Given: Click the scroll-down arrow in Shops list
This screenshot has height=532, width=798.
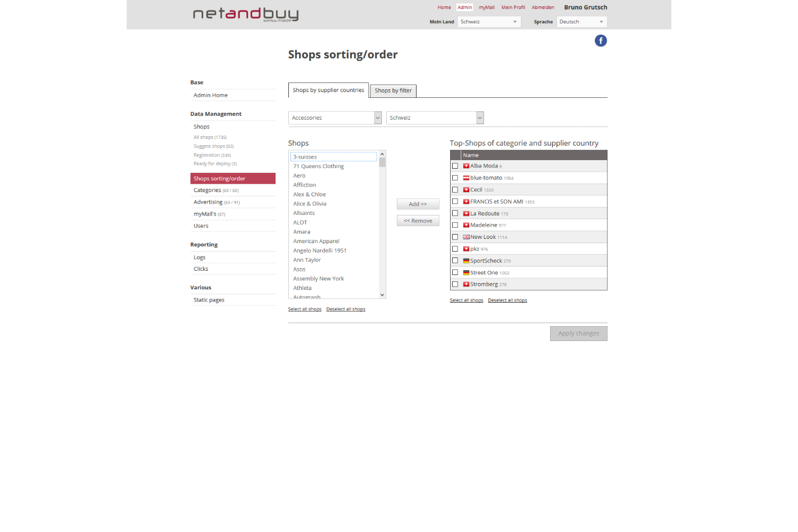Looking at the screenshot, I should 382,295.
